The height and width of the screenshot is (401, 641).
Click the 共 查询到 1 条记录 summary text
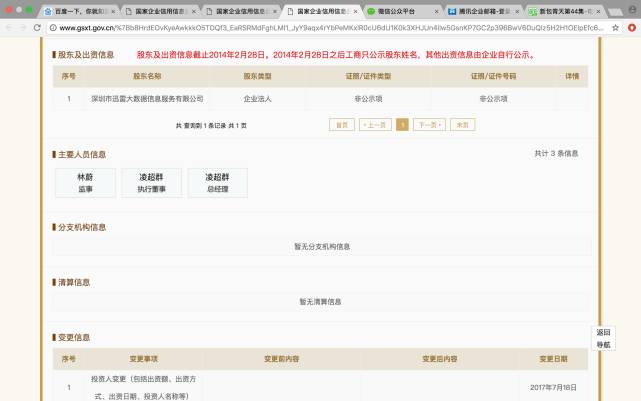click(211, 125)
